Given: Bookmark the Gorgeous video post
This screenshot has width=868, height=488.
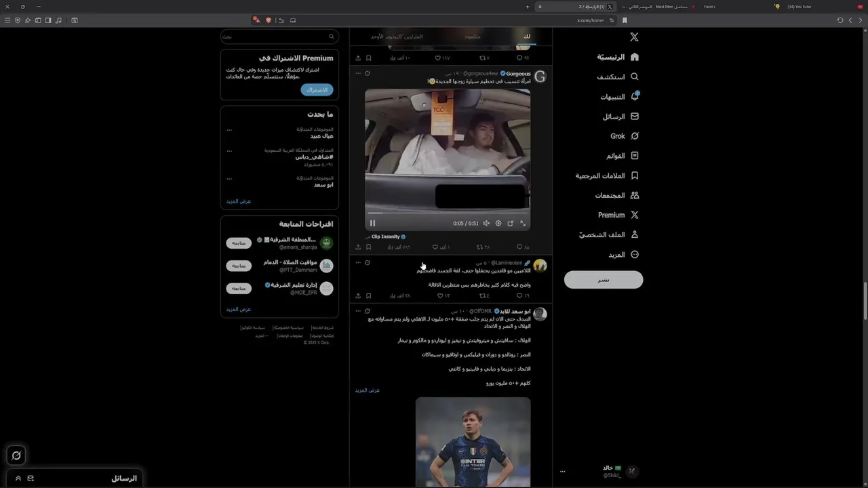Looking at the screenshot, I should tap(368, 247).
